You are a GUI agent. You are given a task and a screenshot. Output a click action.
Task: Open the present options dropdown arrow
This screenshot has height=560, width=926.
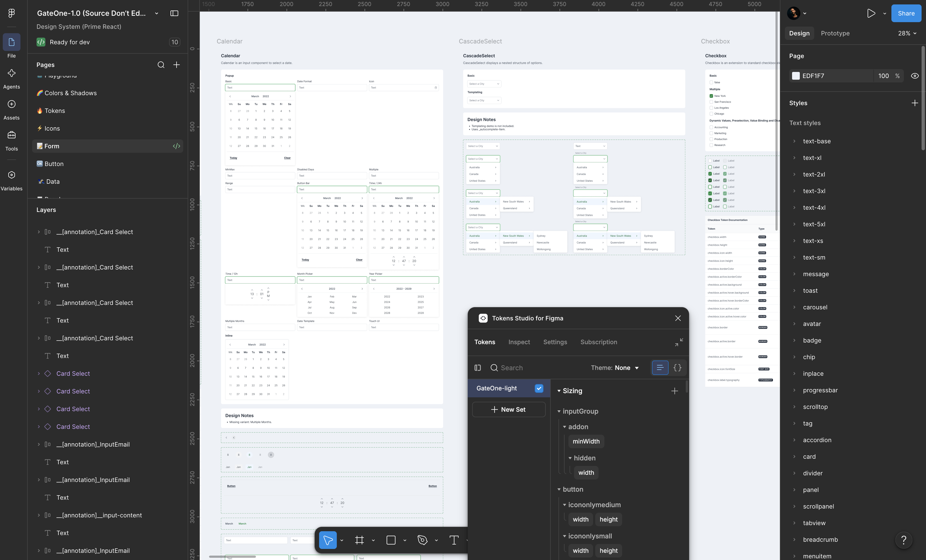(x=885, y=14)
